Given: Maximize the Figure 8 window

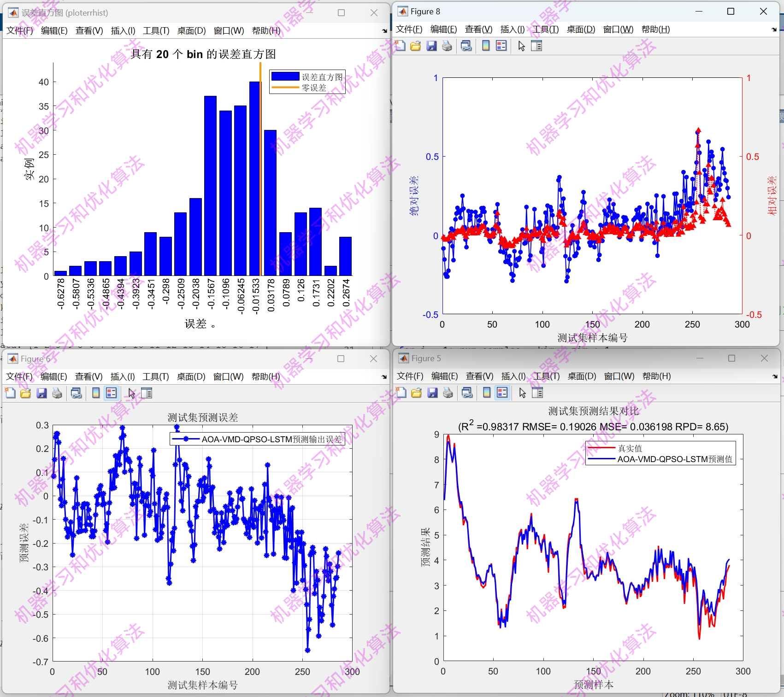Looking at the screenshot, I should point(731,11).
